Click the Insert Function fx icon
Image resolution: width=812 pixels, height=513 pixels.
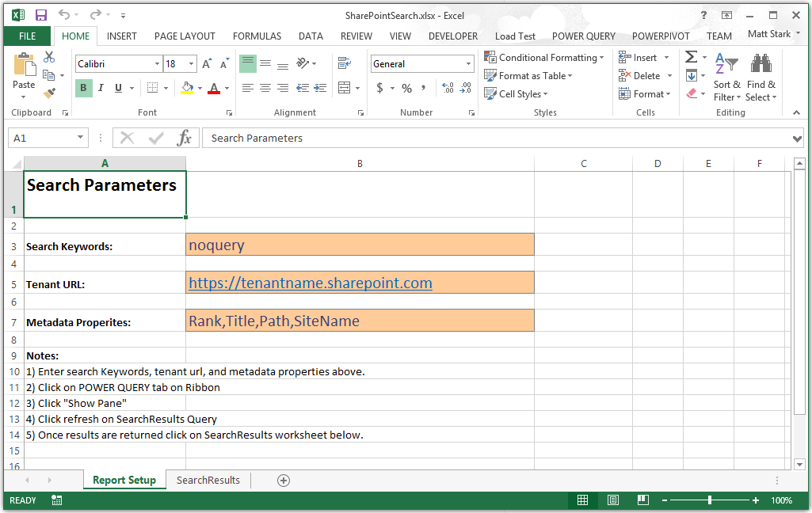click(x=185, y=139)
